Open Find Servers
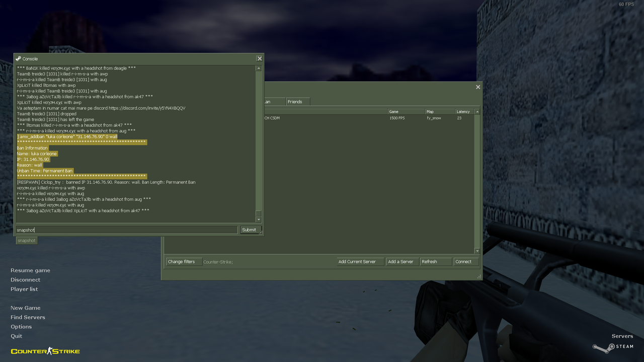The height and width of the screenshot is (362, 644). coord(28,317)
